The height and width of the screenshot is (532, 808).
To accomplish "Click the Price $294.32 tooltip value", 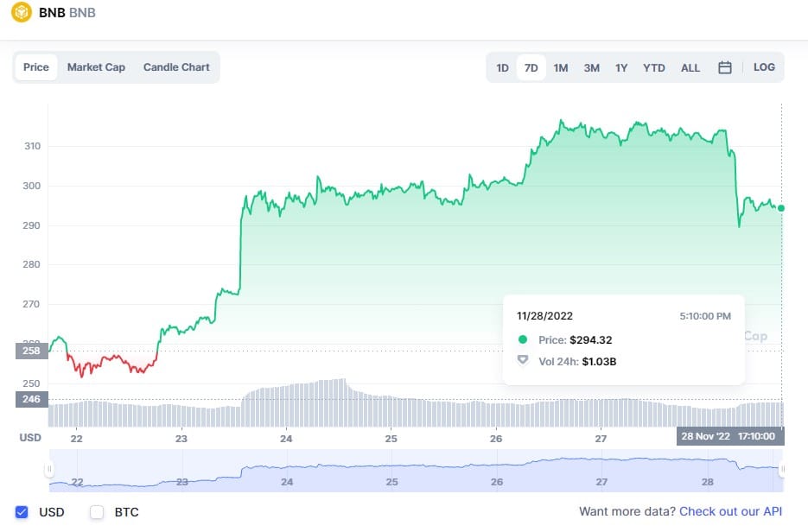I will tap(591, 340).
